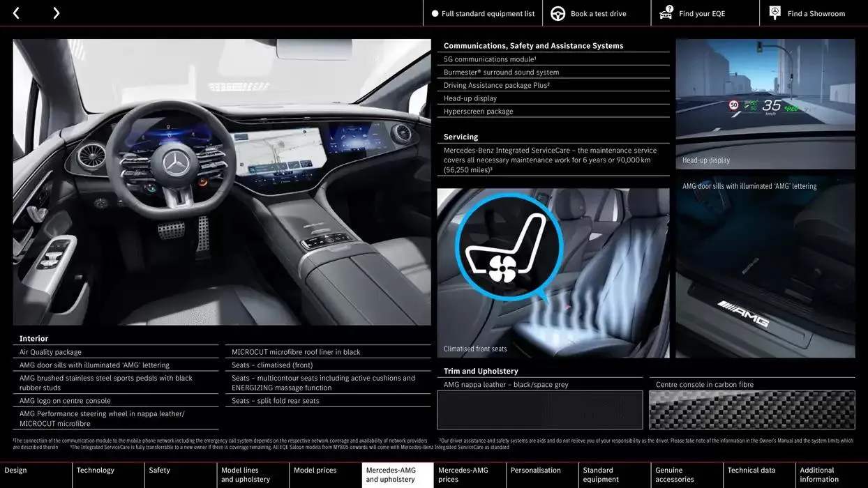
Task: Click 'Seats – climatised (front)' row
Action: pos(328,365)
